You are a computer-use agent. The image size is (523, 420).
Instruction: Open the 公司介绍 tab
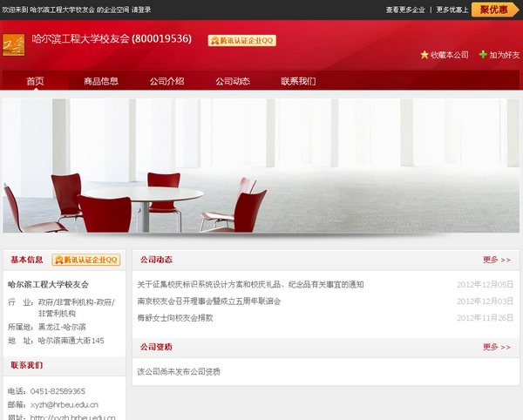(x=166, y=81)
